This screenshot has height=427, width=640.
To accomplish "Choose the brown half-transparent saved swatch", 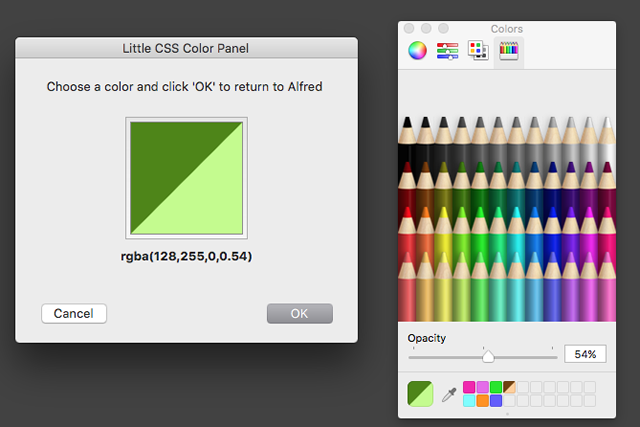I will pyautogui.click(x=508, y=387).
